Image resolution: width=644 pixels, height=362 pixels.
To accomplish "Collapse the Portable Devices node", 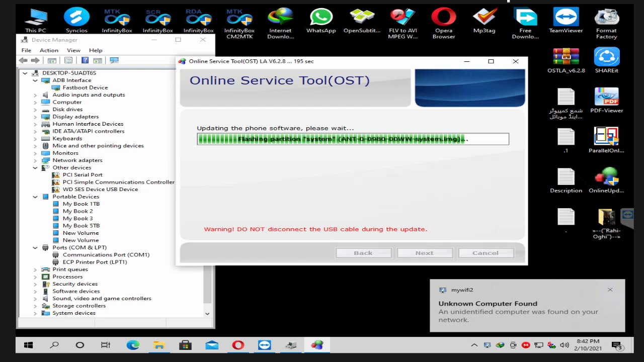I will point(35,197).
